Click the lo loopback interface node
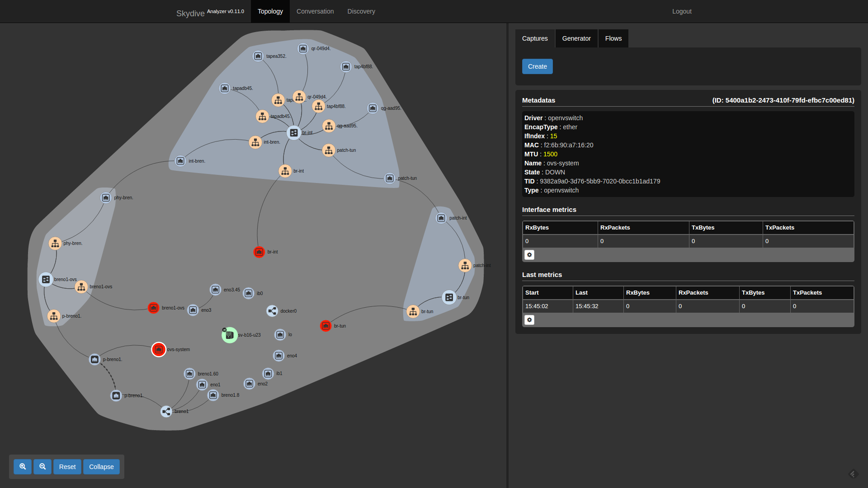Image resolution: width=868 pixels, height=488 pixels. pyautogui.click(x=280, y=335)
